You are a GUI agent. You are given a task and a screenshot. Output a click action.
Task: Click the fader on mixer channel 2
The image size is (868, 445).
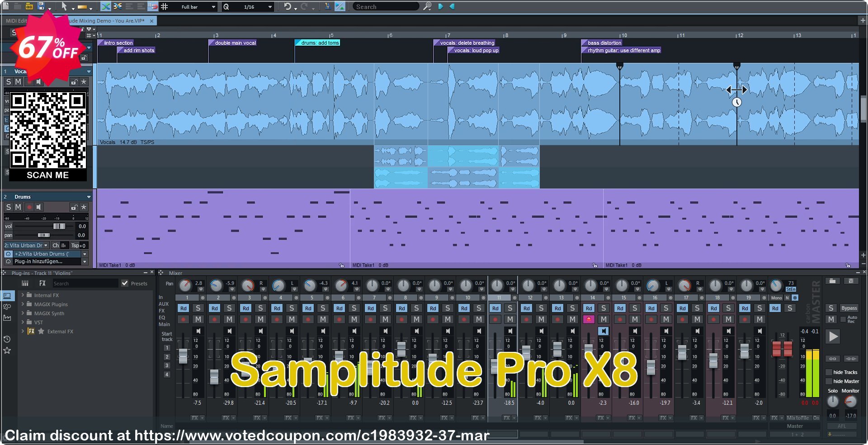click(214, 376)
